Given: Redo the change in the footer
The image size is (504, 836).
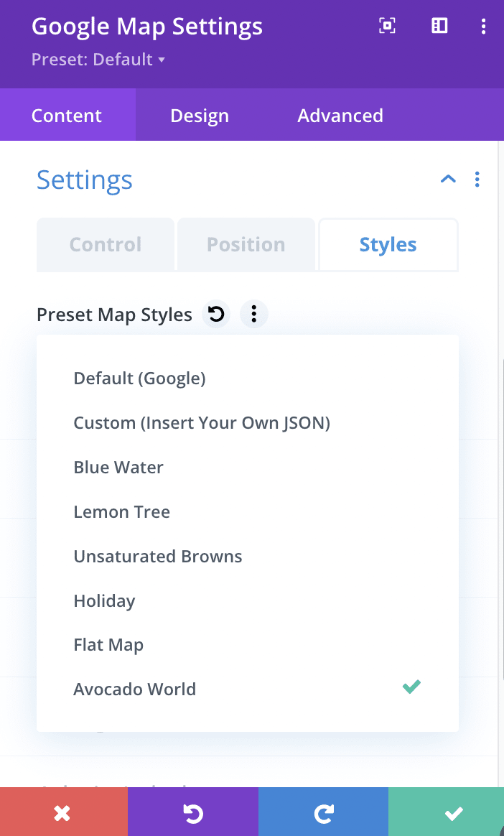Looking at the screenshot, I should [x=323, y=812].
